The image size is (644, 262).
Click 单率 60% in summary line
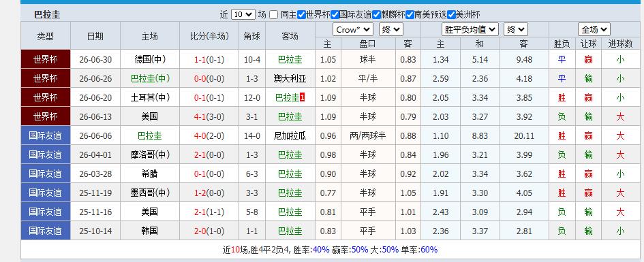click(x=419, y=249)
